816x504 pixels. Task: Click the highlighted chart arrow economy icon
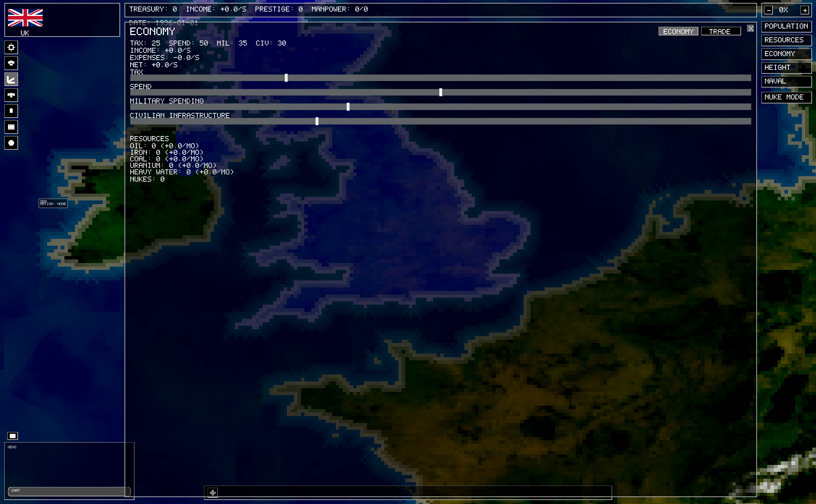[x=11, y=79]
